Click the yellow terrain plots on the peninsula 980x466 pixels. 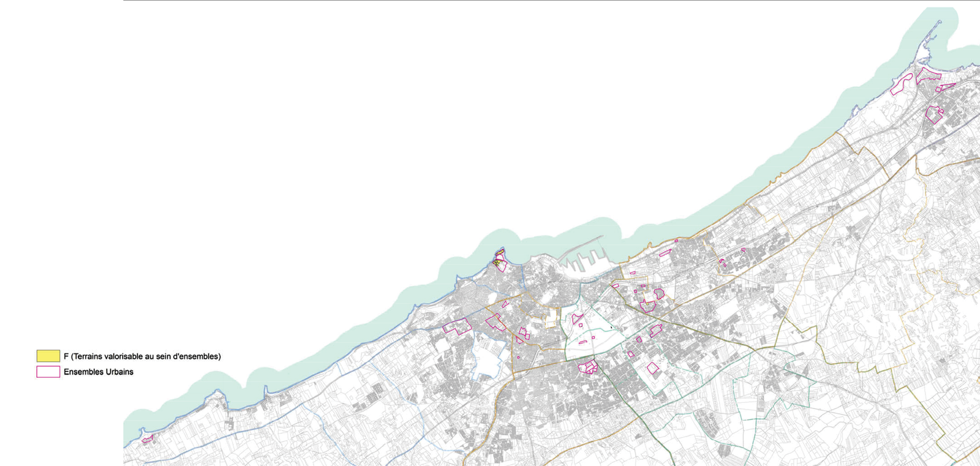pos(499,257)
